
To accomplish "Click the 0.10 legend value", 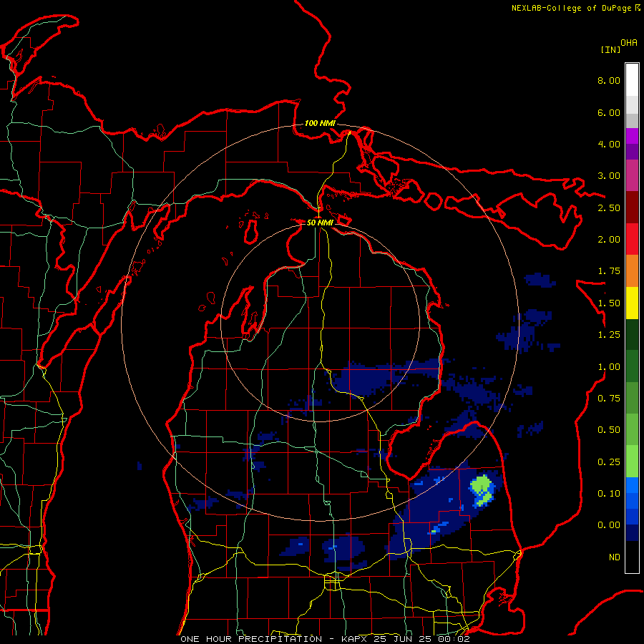I will tap(609, 494).
